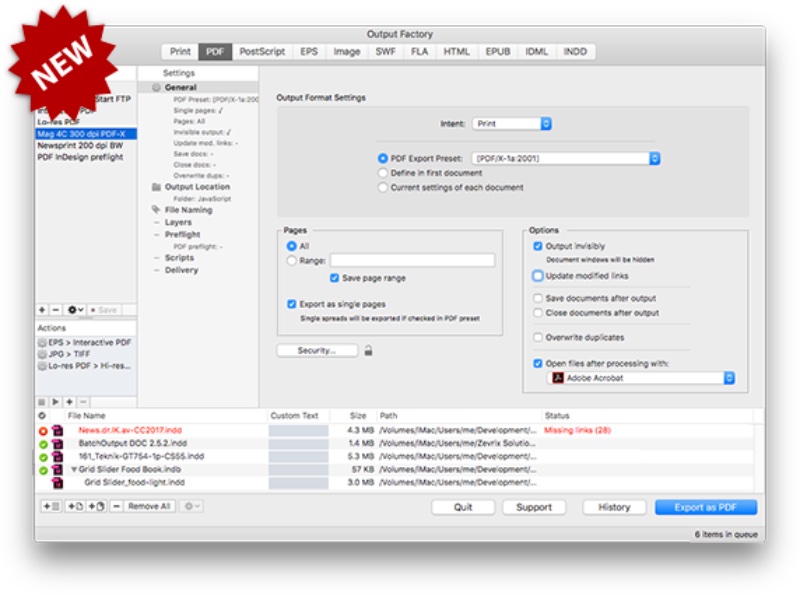Switch to the EPUB tab

click(x=497, y=52)
